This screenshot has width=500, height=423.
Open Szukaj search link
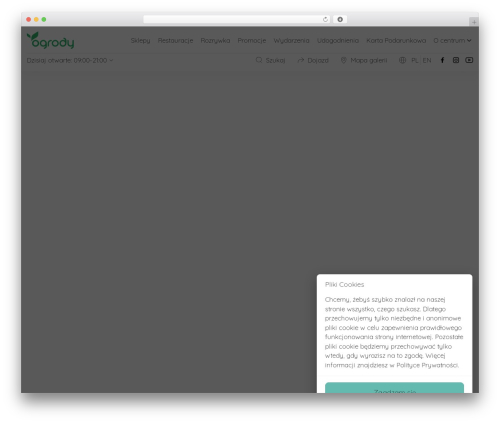pyautogui.click(x=275, y=60)
